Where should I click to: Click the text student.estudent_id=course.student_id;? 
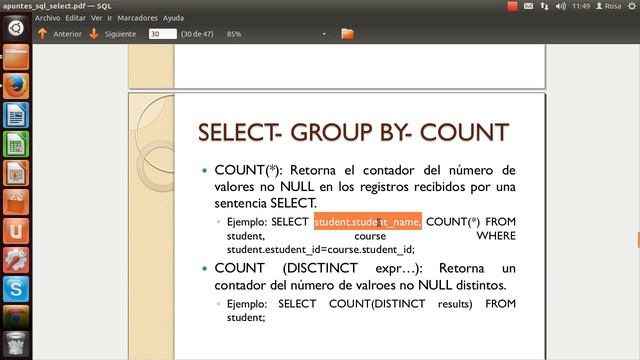pos(321,249)
